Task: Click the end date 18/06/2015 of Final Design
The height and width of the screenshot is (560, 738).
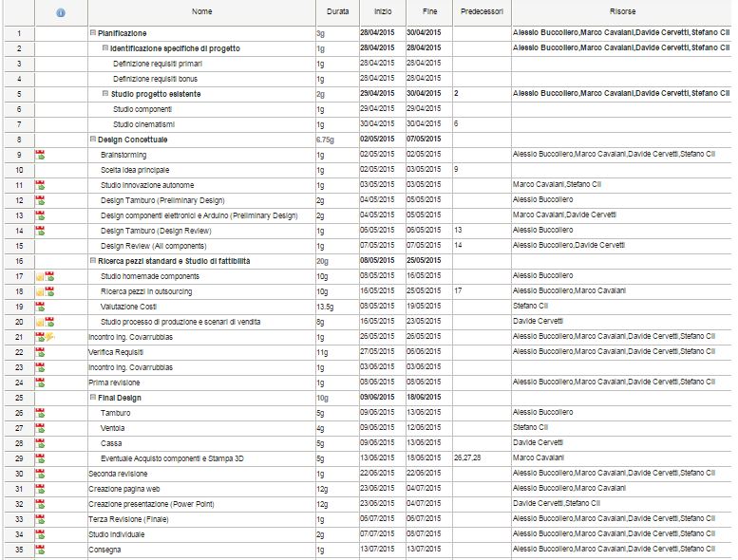Action: (424, 397)
